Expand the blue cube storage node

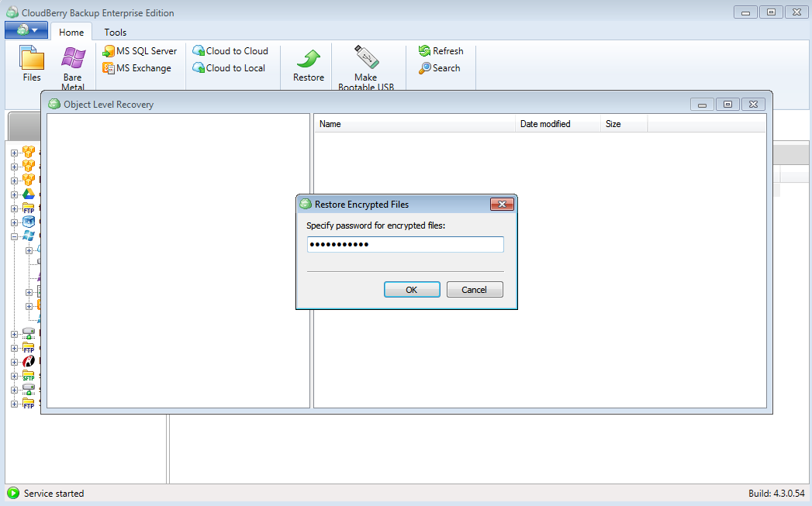[x=15, y=222]
